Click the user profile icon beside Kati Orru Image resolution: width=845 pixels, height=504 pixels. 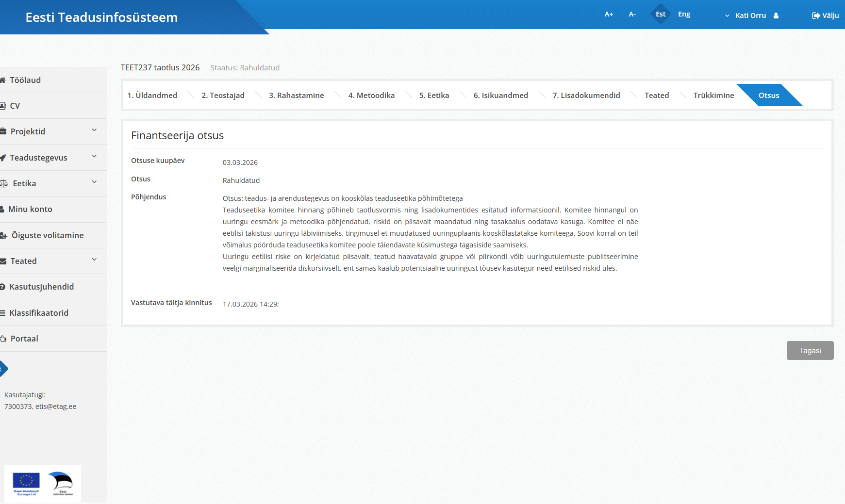pyautogui.click(x=776, y=16)
